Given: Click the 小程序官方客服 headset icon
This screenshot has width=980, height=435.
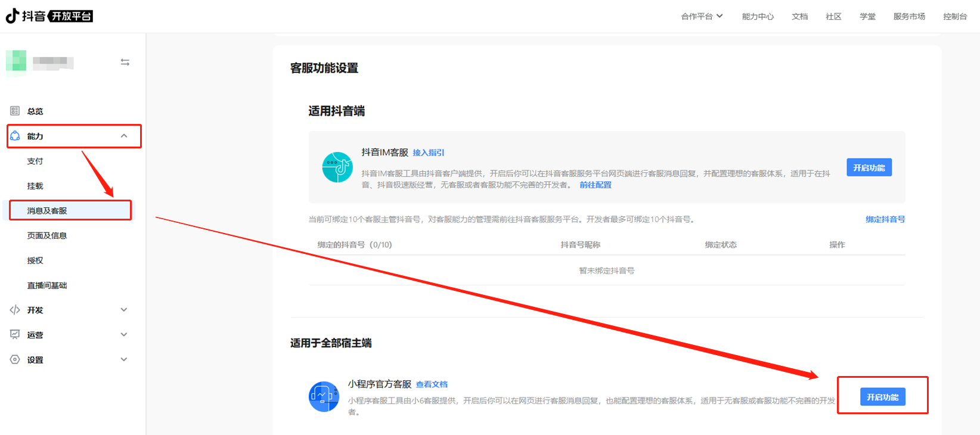Looking at the screenshot, I should [x=324, y=396].
